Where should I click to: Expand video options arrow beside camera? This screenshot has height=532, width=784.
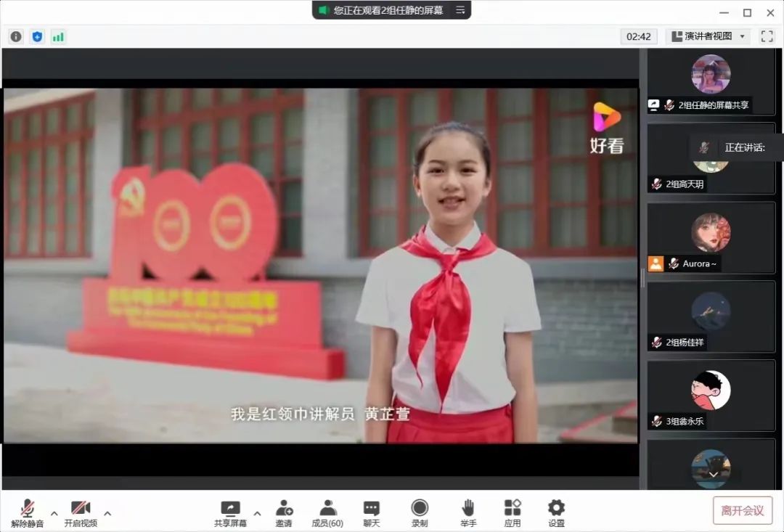[x=107, y=513]
